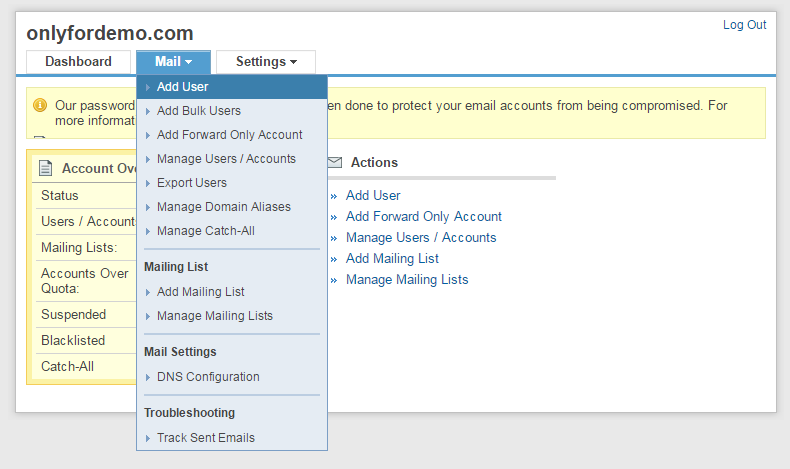The image size is (790, 469).
Task: Select Add Forward Only Account in menu
Action: click(x=229, y=135)
